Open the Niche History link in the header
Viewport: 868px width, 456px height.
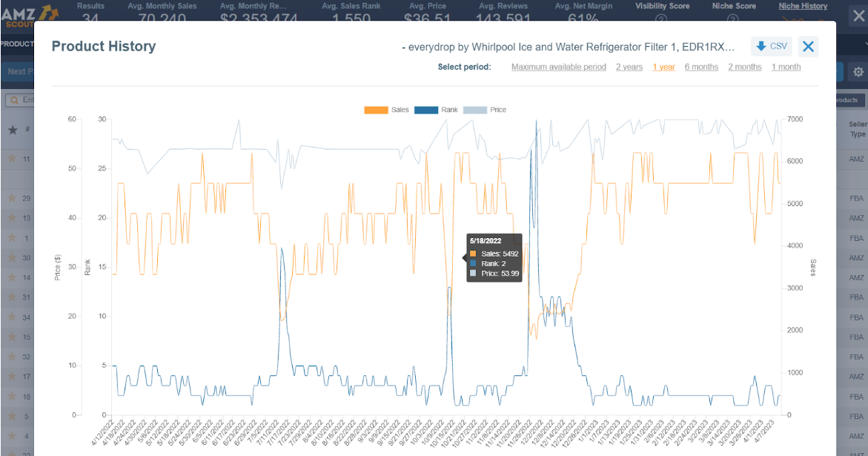tap(803, 6)
